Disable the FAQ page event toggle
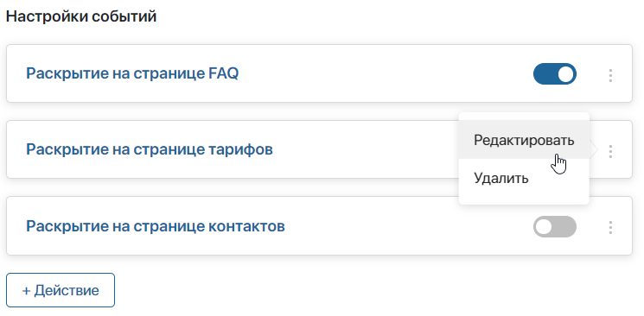This screenshot has width=644, height=316. point(555,74)
